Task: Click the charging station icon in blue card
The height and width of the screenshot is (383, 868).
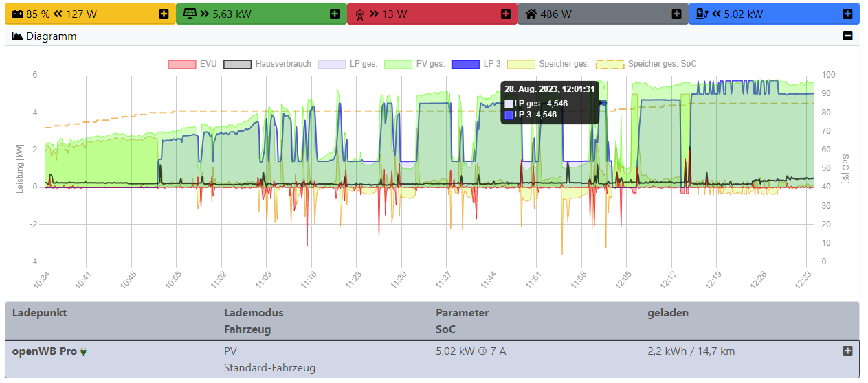Action: tap(702, 14)
